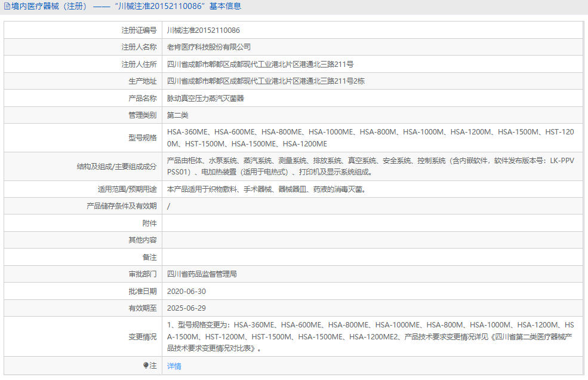Click the 其他内容 label
588x380 pixels.
[143, 240]
